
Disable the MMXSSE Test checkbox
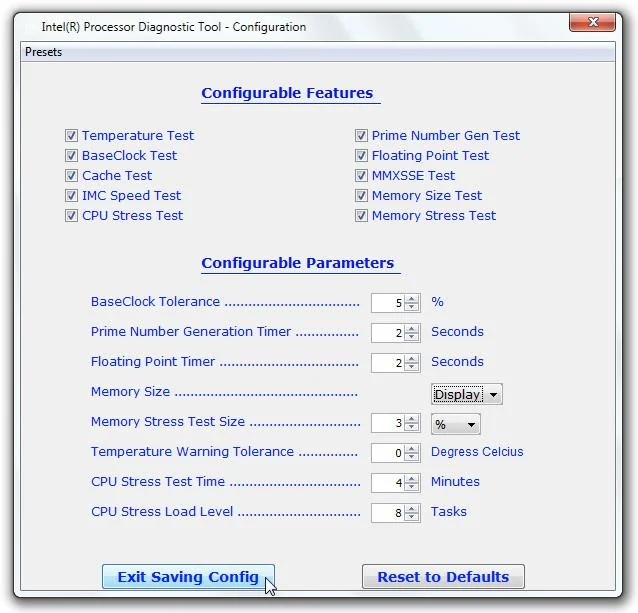coord(361,175)
